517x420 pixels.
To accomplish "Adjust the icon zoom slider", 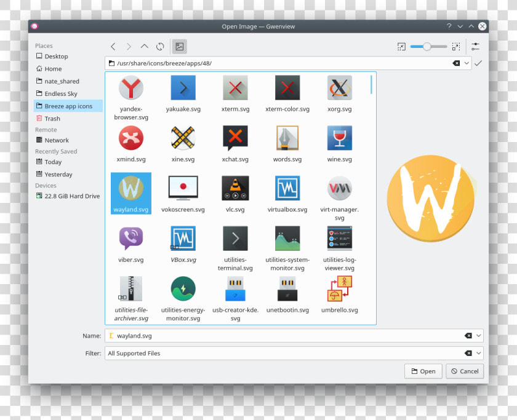I will tap(428, 47).
